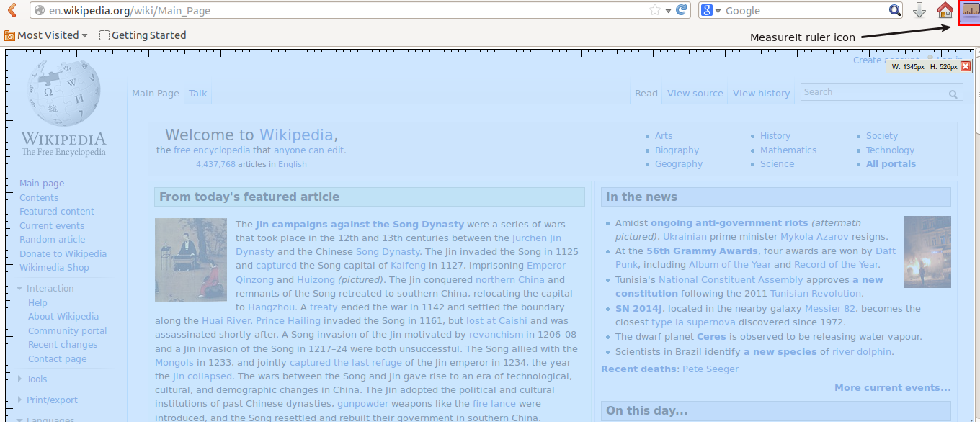Bookmark this page with the star icon

coord(655,11)
